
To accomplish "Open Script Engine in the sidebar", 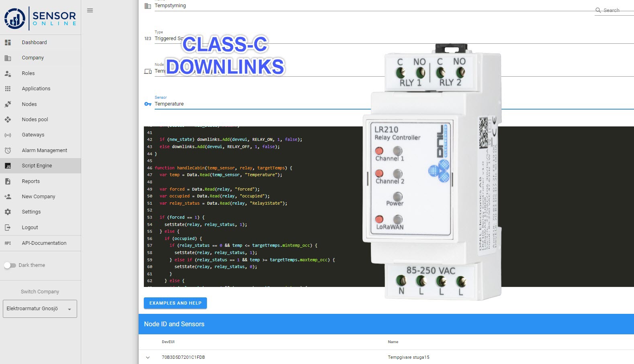I will tap(37, 166).
